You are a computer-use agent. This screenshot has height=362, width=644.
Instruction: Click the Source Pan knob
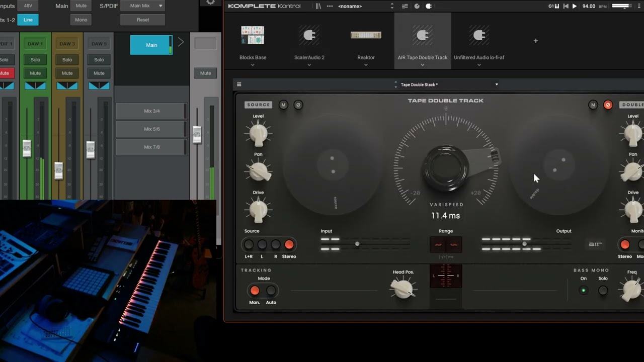point(258,171)
